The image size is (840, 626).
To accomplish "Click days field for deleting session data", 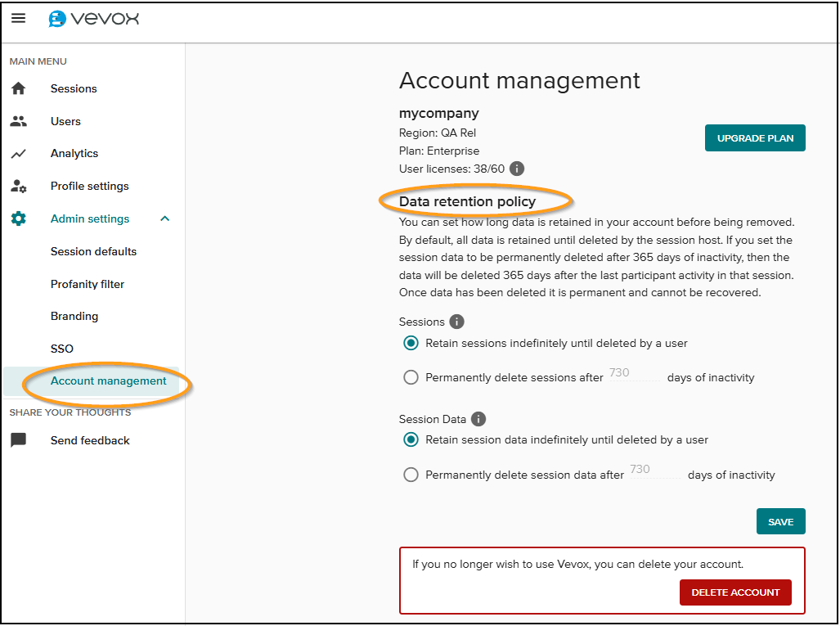I will pos(654,470).
